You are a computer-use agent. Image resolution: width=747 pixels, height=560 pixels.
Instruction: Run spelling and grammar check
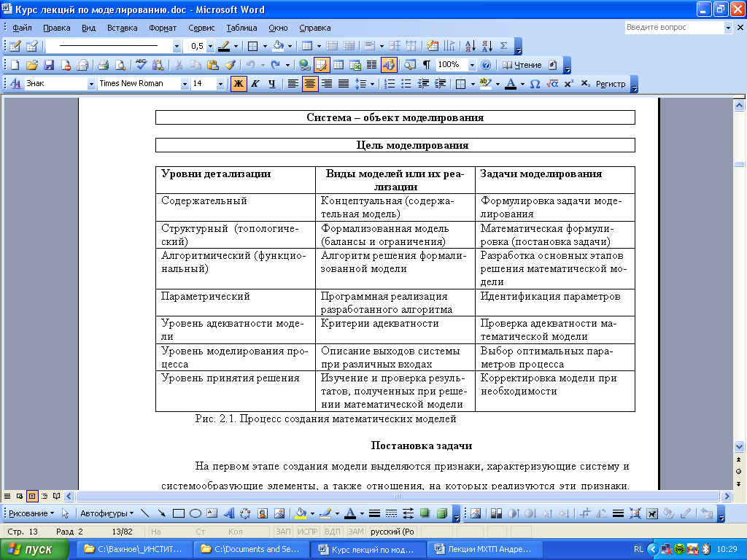coord(141,65)
